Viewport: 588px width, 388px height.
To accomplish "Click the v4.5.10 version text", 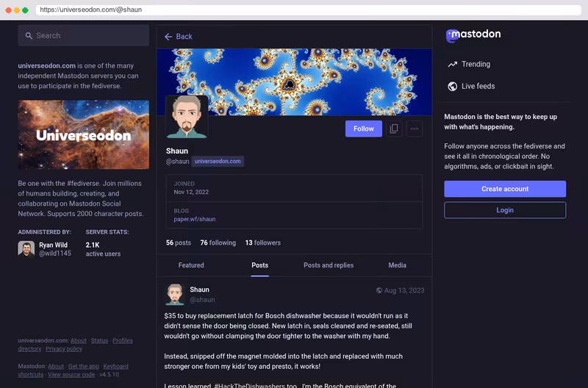I will 109,375.
